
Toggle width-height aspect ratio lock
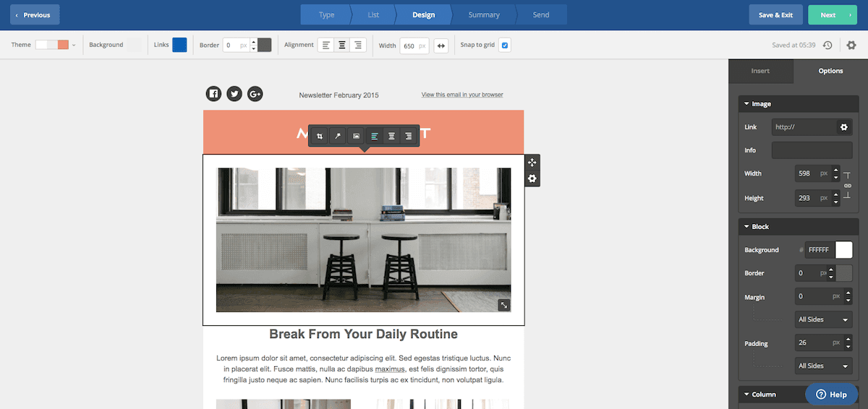pyautogui.click(x=847, y=186)
